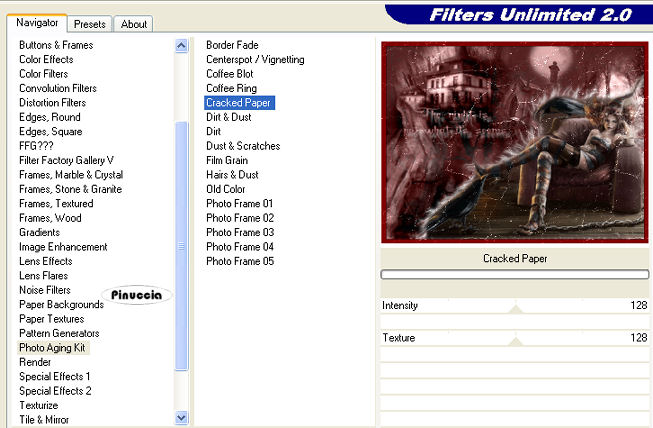Select the Gradients category
Viewport: 653px width, 428px height.
coord(40,232)
